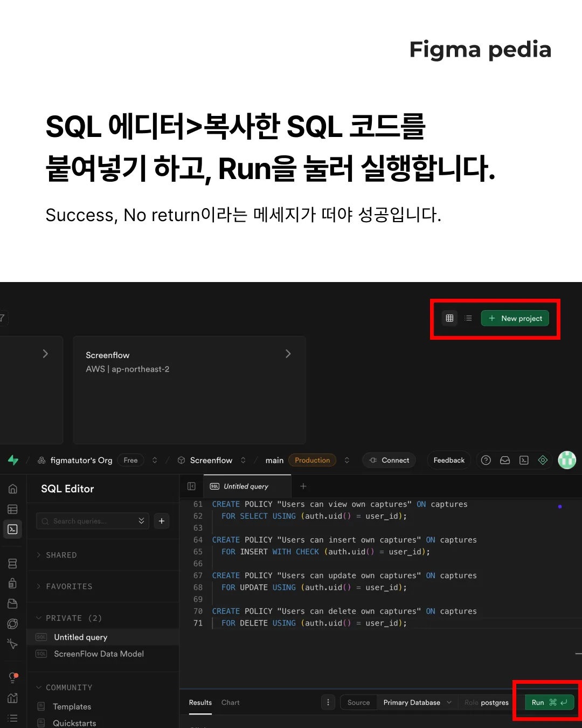Open the branch switcher chevrons
This screenshot has height=728, width=582.
[347, 460]
